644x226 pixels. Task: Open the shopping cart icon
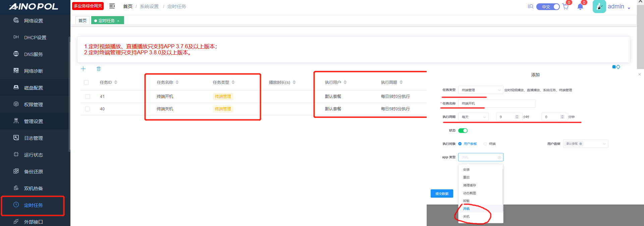click(x=566, y=7)
